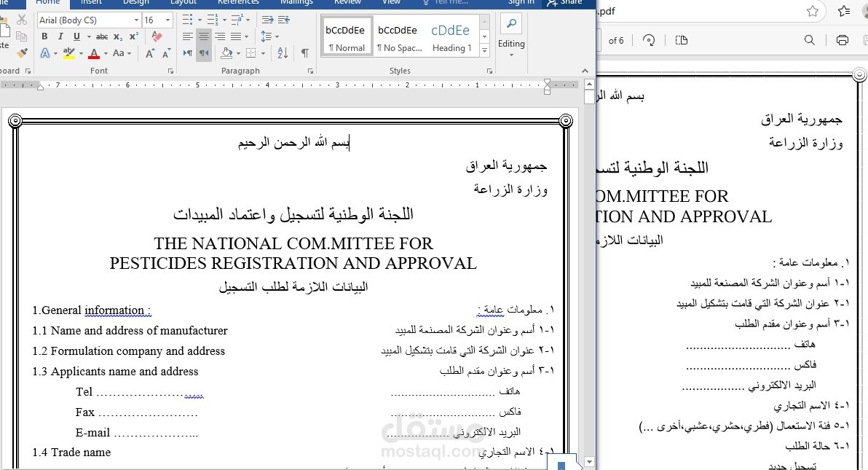This screenshot has height=470, width=868.
Task: Open the Mailings ribbon tab
Action: [x=296, y=2]
